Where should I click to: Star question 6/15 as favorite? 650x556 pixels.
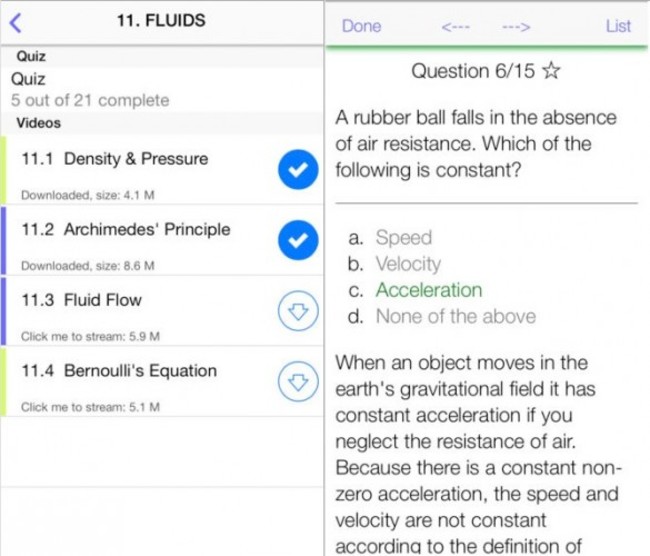coord(551,71)
